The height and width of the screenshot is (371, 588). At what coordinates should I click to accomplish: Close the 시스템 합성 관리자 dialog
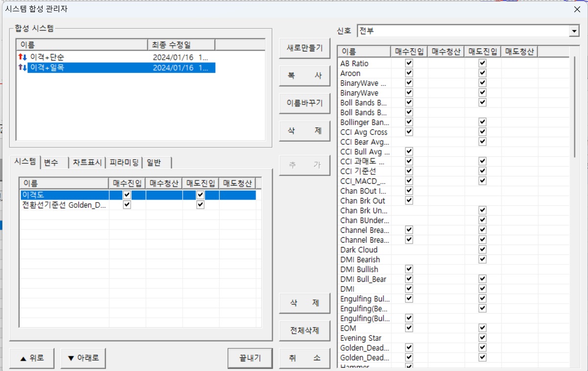[x=577, y=8]
